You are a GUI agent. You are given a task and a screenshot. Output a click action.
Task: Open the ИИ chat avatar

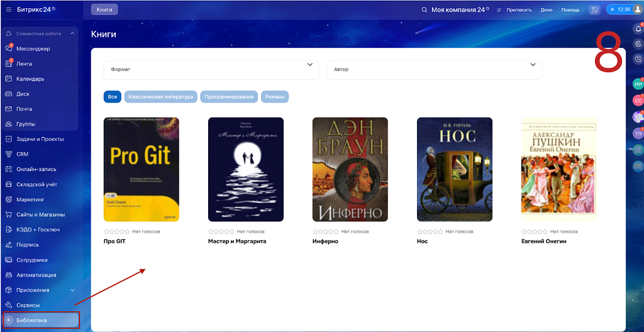pyautogui.click(x=638, y=84)
